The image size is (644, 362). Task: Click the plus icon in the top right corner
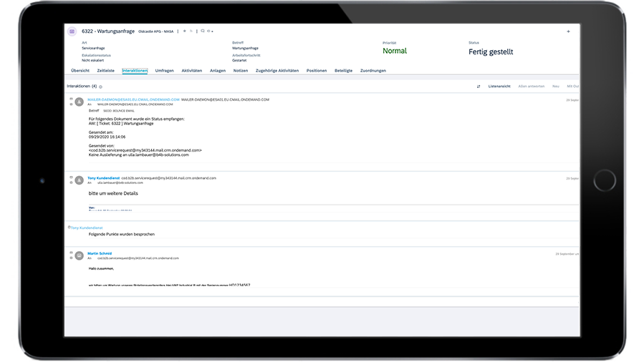pos(568,31)
